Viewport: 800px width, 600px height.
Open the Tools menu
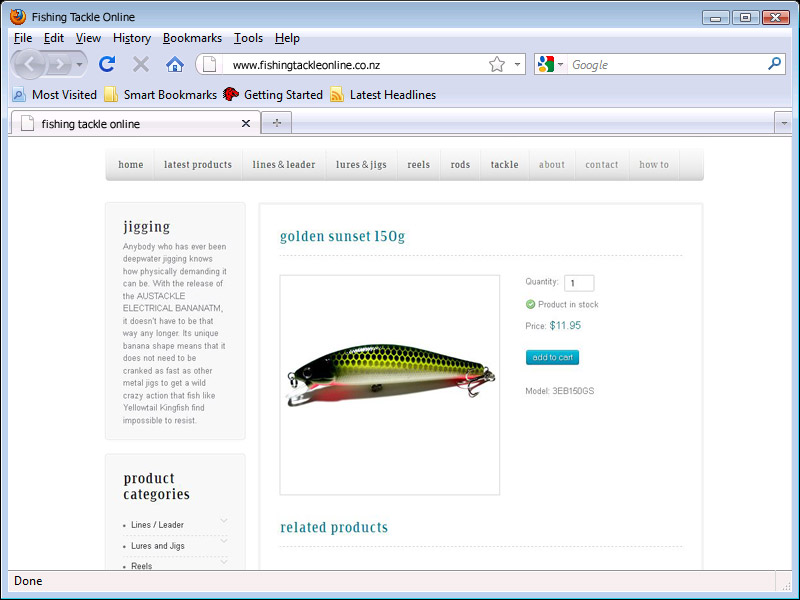tap(248, 38)
